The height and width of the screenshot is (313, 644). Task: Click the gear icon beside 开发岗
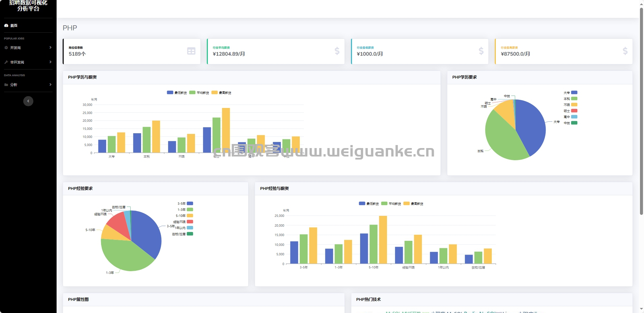6,48
